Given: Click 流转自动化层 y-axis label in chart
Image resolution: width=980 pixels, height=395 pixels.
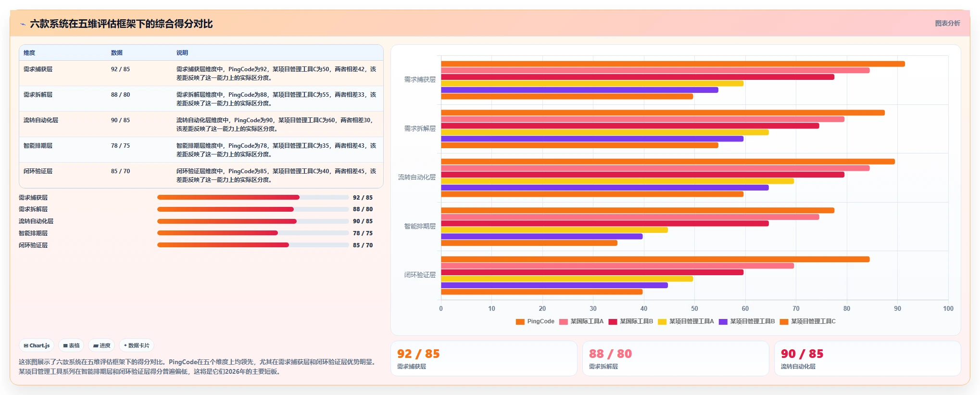Looking at the screenshot, I should [x=417, y=178].
